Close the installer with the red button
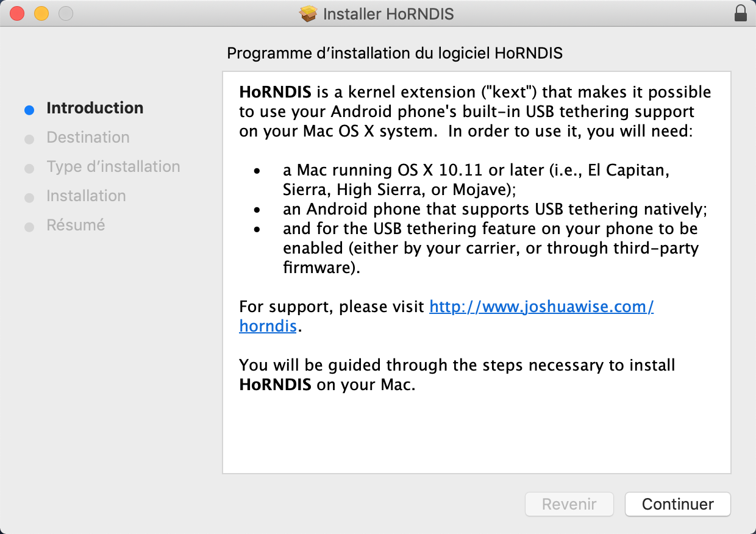This screenshot has height=534, width=756. 17,13
